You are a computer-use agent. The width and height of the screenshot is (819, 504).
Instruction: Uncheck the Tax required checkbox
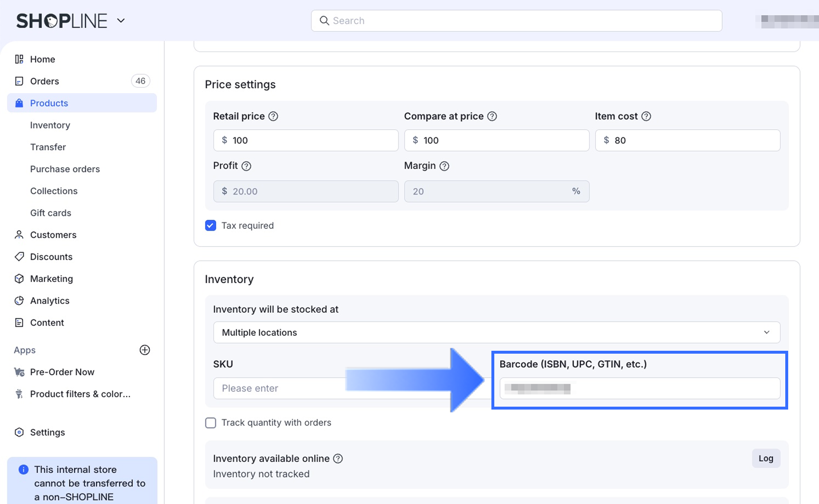211,225
